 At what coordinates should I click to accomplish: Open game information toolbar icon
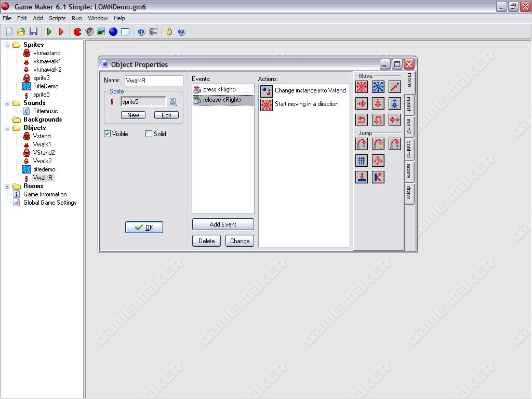(x=141, y=32)
